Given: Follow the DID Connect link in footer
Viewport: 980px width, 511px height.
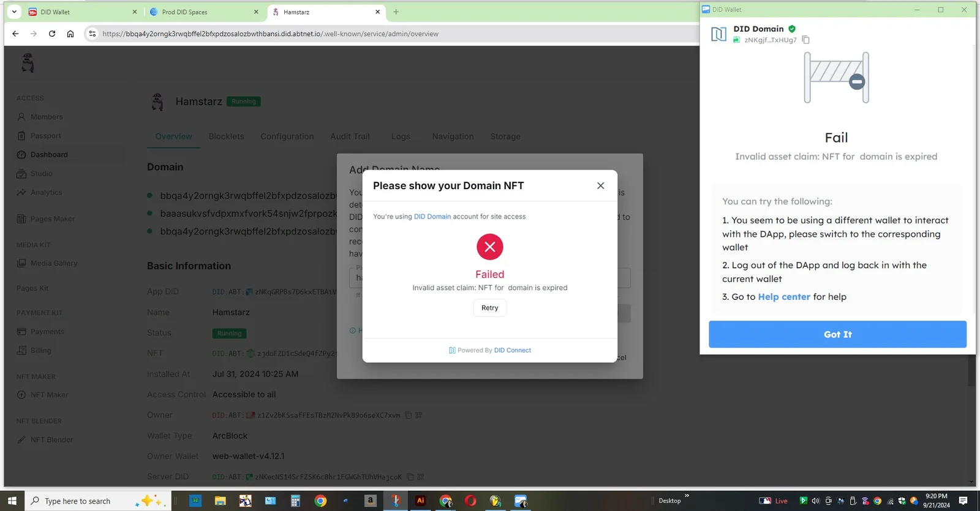Looking at the screenshot, I should tap(513, 351).
